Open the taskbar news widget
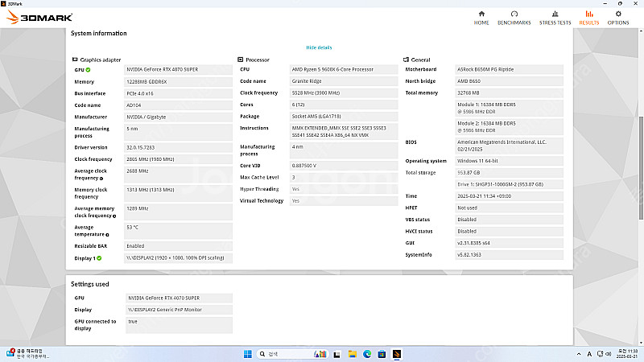Viewport: 644px width, 362px height. click(x=28, y=353)
